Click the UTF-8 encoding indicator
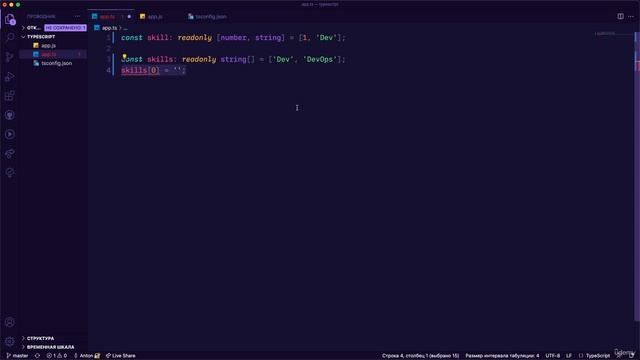Viewport: 640px width, 360px height. (x=553, y=356)
